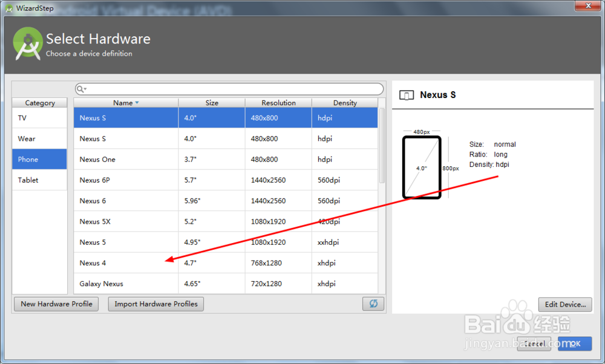
Task: Click the 5.7" size cell for Nexus 6P
Action: 212,180
